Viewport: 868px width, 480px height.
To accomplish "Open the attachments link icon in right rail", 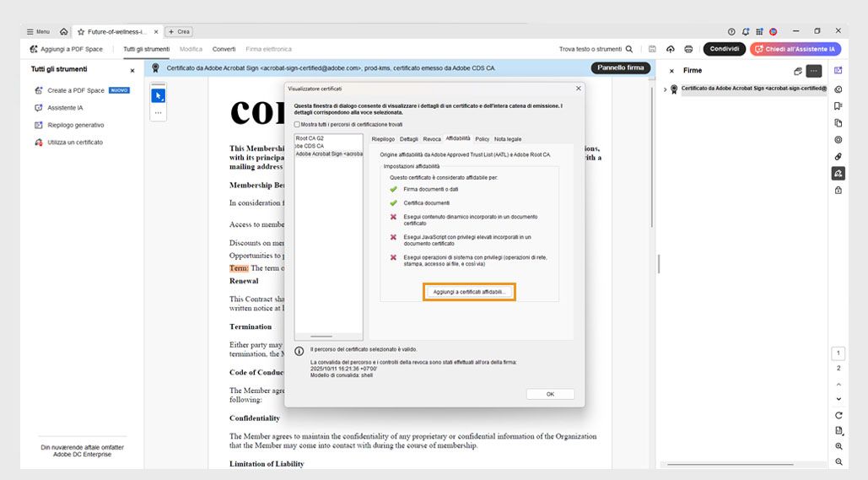I will (x=838, y=157).
